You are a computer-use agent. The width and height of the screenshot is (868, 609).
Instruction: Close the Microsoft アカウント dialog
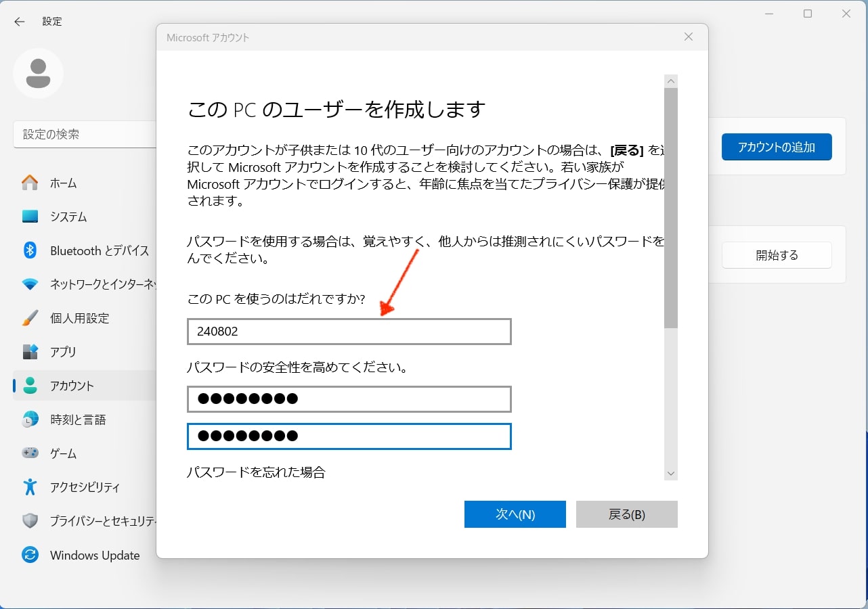click(x=689, y=37)
